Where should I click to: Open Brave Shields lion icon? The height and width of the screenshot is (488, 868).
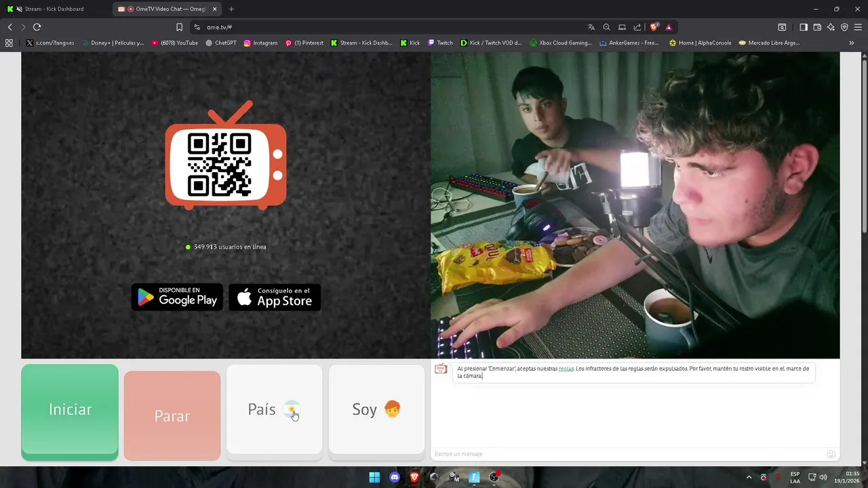[654, 27]
